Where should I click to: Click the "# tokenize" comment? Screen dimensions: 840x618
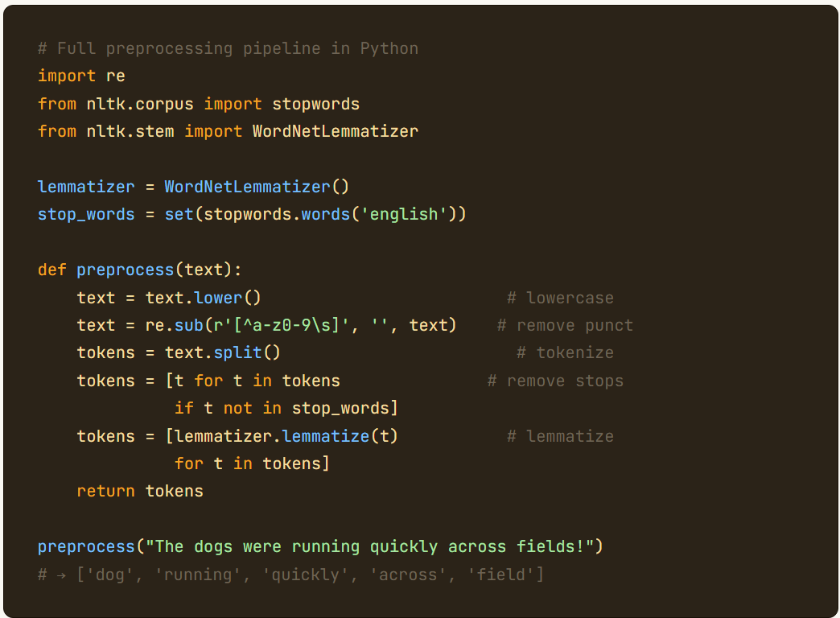pos(565,352)
